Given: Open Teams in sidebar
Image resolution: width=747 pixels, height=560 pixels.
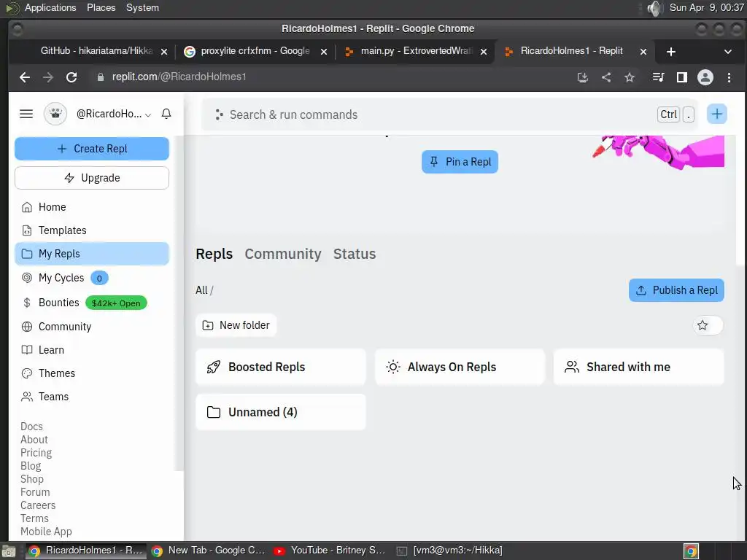Looking at the screenshot, I should 92,397.
